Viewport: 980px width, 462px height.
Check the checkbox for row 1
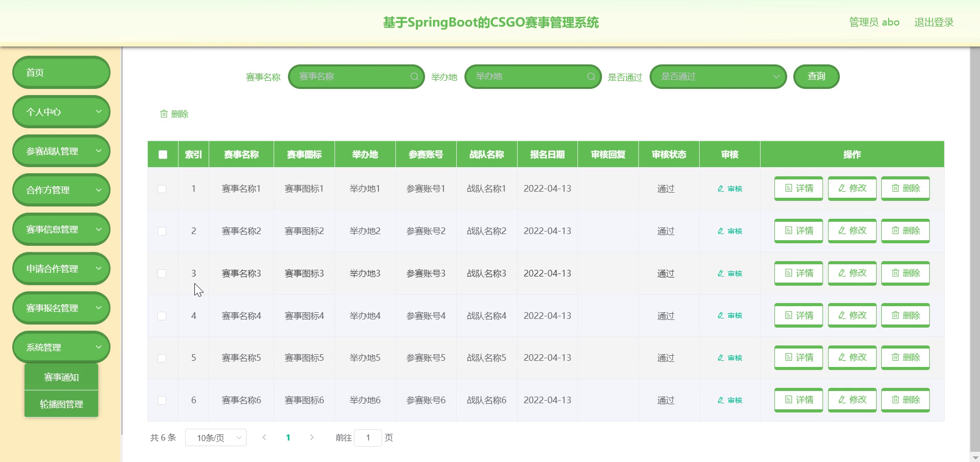162,189
